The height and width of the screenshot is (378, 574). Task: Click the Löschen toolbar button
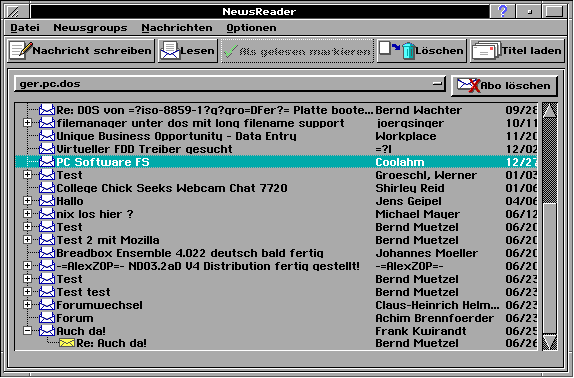[422, 51]
